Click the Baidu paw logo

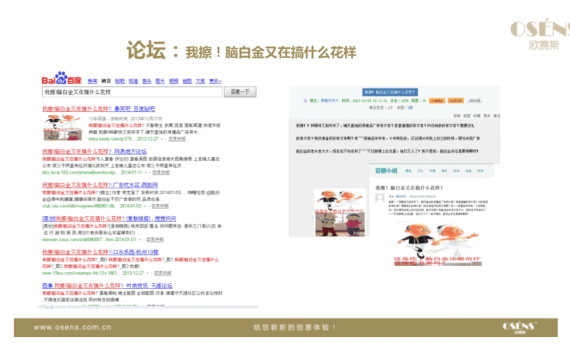click(61, 79)
